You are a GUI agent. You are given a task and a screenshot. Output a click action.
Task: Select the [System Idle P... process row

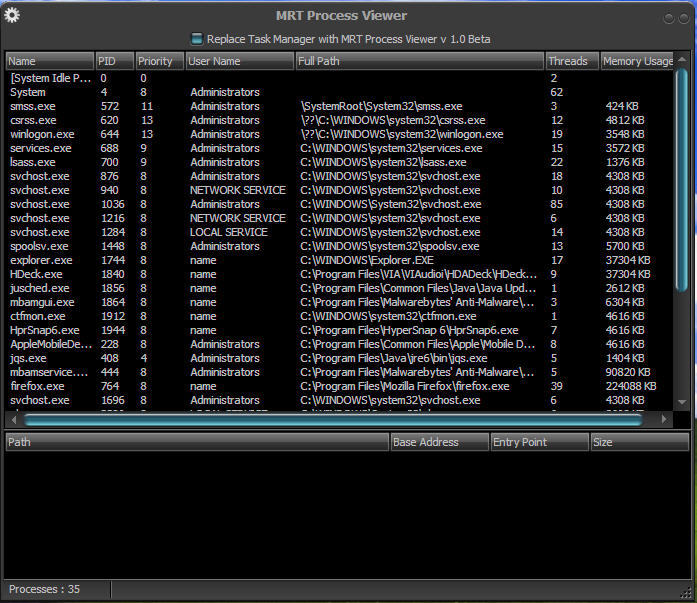pyautogui.click(x=340, y=78)
